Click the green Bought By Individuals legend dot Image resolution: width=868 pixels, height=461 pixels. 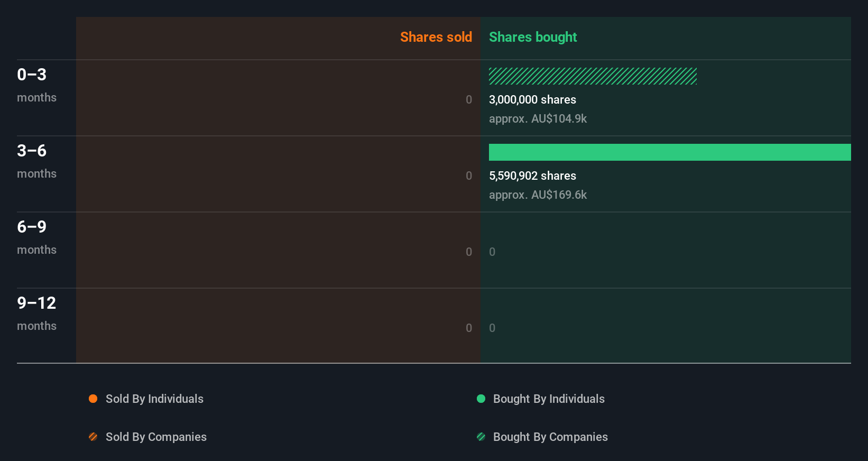click(x=481, y=399)
